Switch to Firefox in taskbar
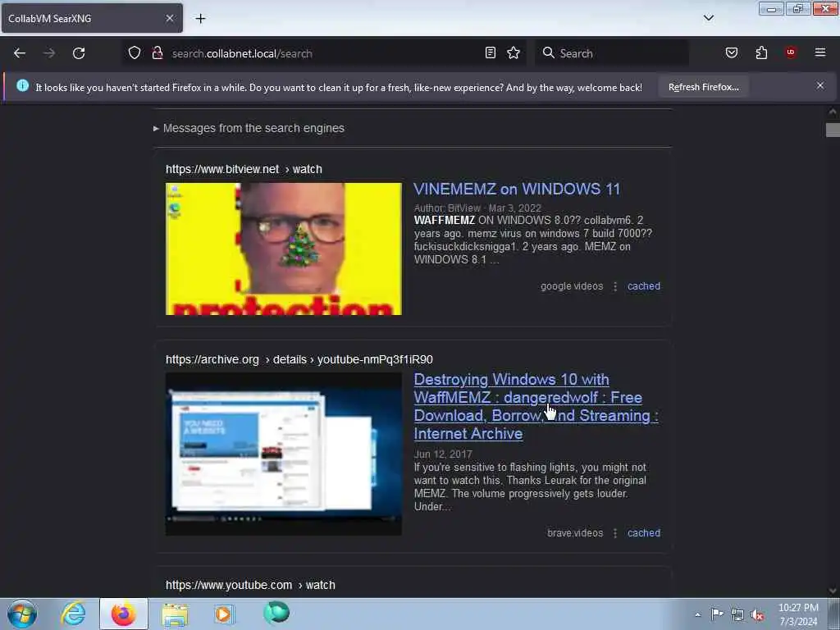 123,614
